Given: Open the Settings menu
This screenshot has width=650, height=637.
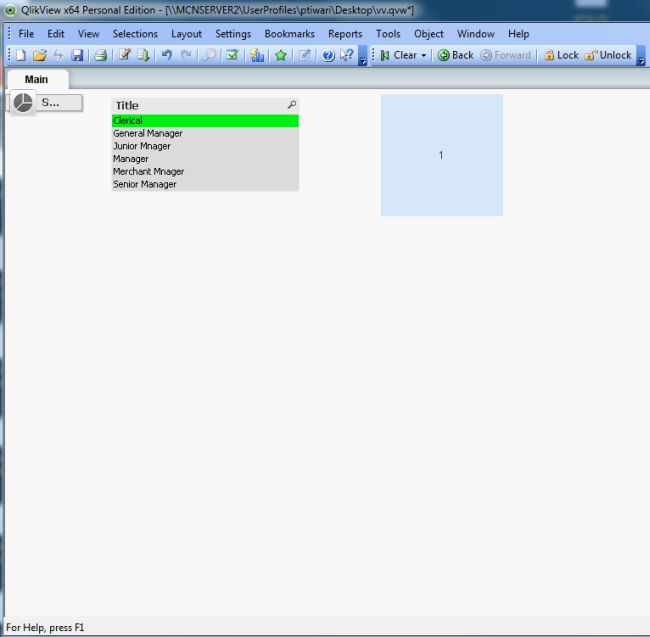Looking at the screenshot, I should [x=233, y=34].
